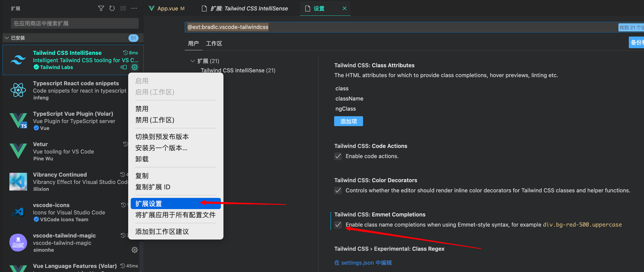The height and width of the screenshot is (272, 644).
Task: Click the settings search field with @ext:bradlc.vscode-tailwindcss
Action: click(x=414, y=27)
